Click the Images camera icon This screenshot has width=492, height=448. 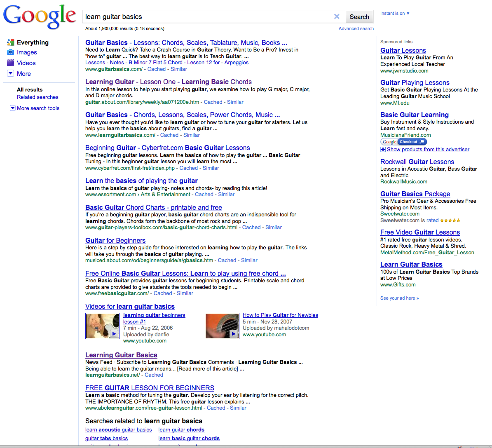(x=10, y=52)
